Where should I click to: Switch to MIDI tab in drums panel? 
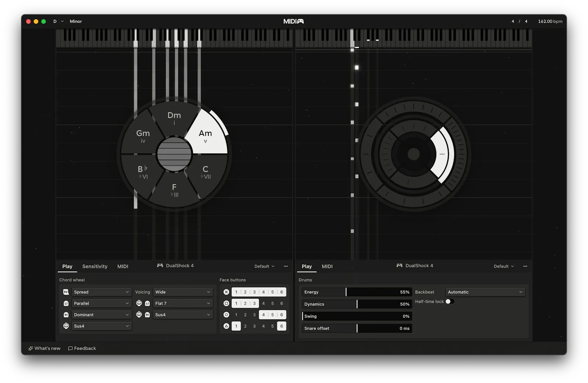[327, 267]
